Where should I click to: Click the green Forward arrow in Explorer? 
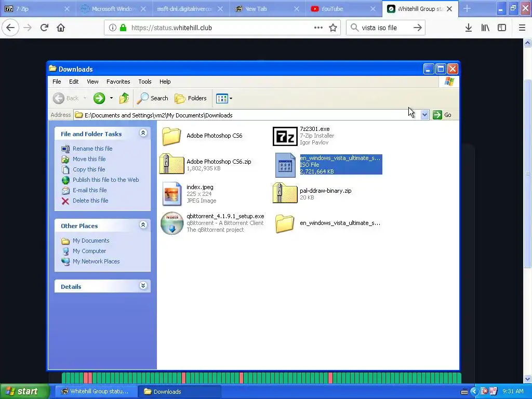coord(99,98)
